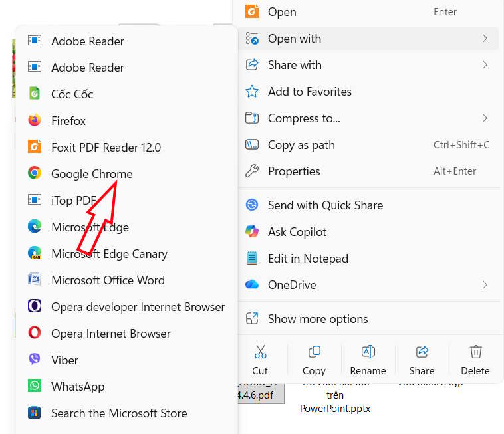The image size is (504, 434).
Task: Click the Open with menu icon
Action: click(x=252, y=39)
